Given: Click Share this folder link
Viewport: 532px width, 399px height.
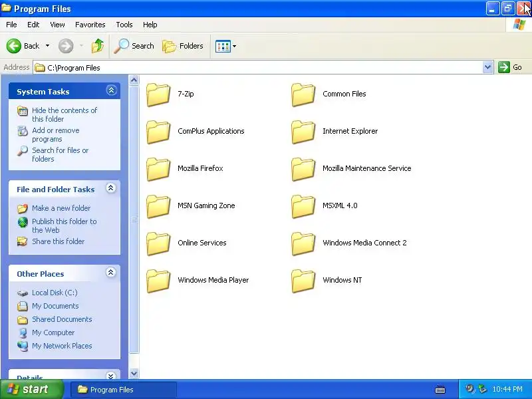Looking at the screenshot, I should pyautogui.click(x=58, y=241).
